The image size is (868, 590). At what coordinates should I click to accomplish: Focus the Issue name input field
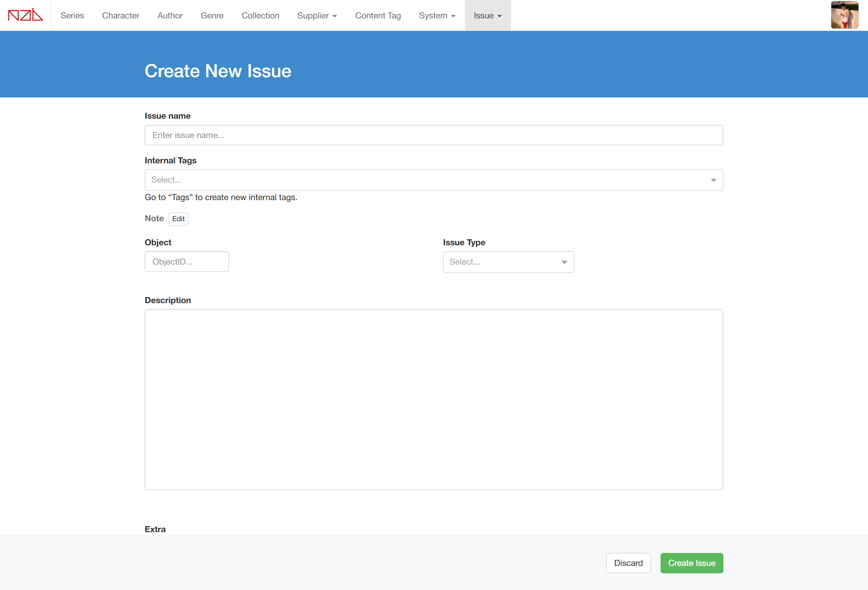(434, 135)
